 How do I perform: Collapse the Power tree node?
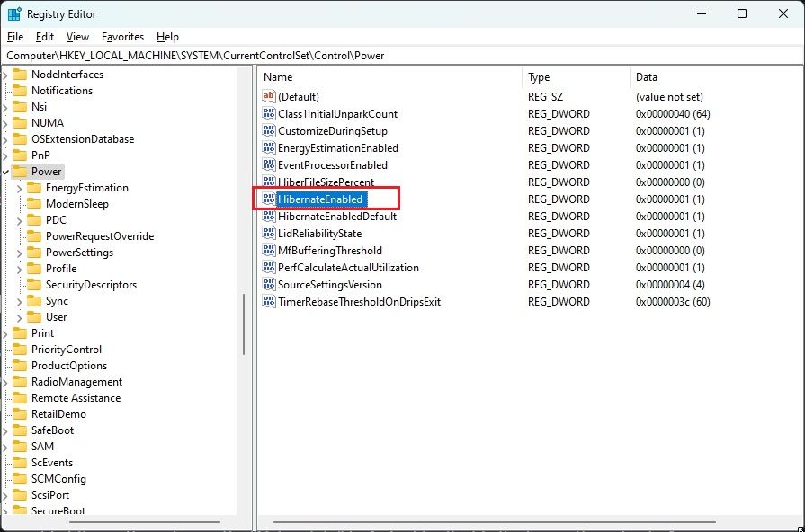(7, 171)
